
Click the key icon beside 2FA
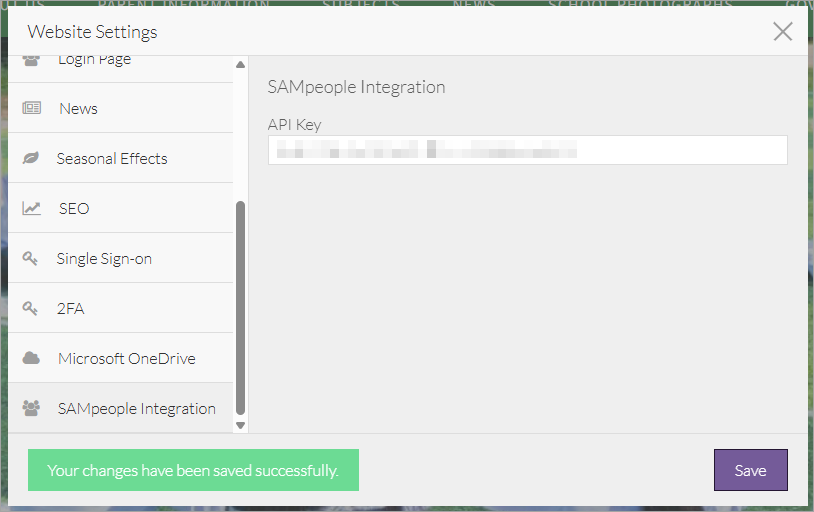[x=31, y=309]
